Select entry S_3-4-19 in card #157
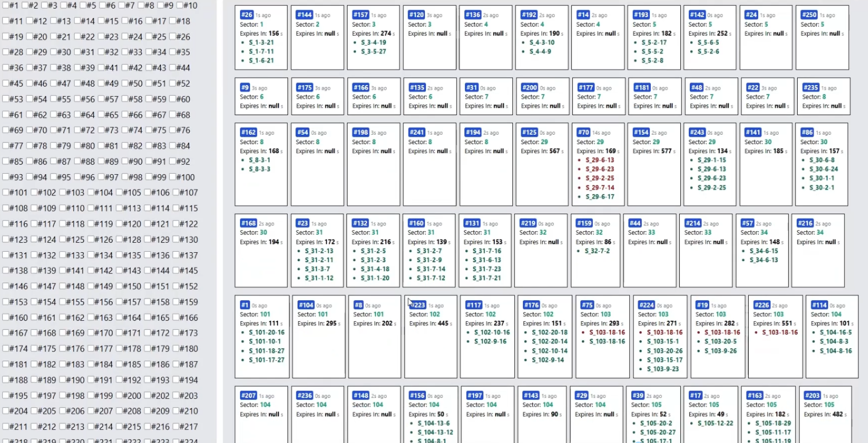This screenshot has height=443, width=868. click(373, 42)
